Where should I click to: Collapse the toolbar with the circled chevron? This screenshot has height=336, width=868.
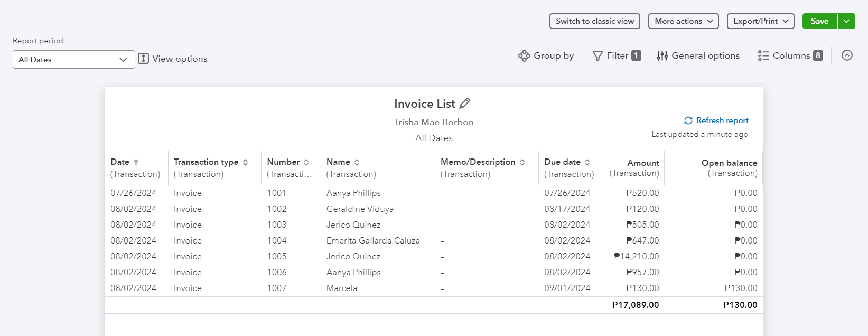(847, 55)
